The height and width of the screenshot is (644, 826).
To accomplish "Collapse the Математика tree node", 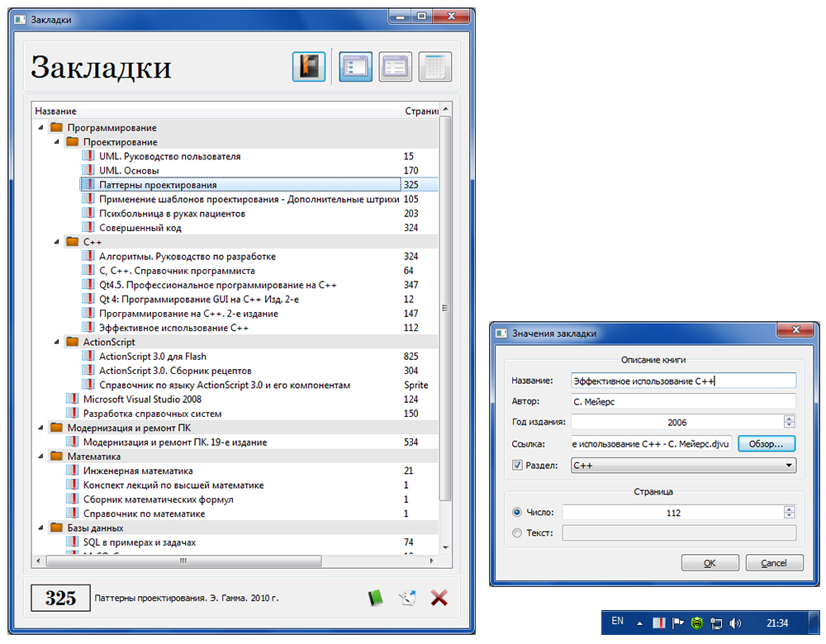I will (x=40, y=456).
